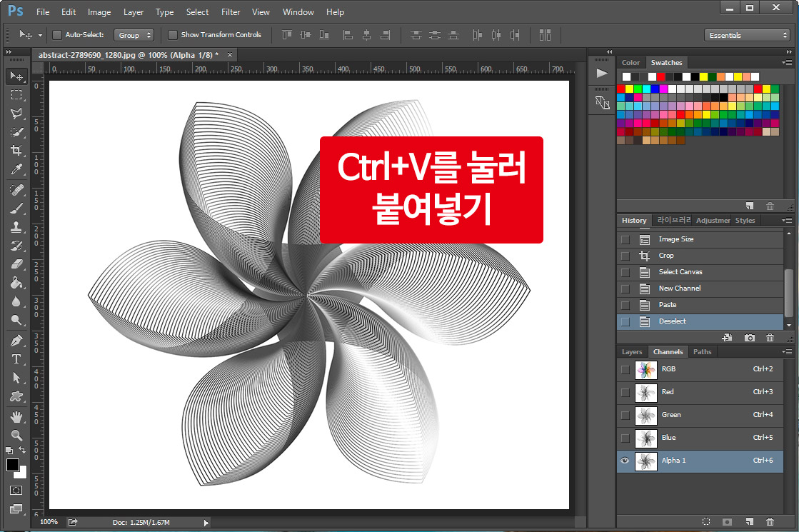799x532 pixels.
Task: Select the Move tool
Action: tap(16, 76)
